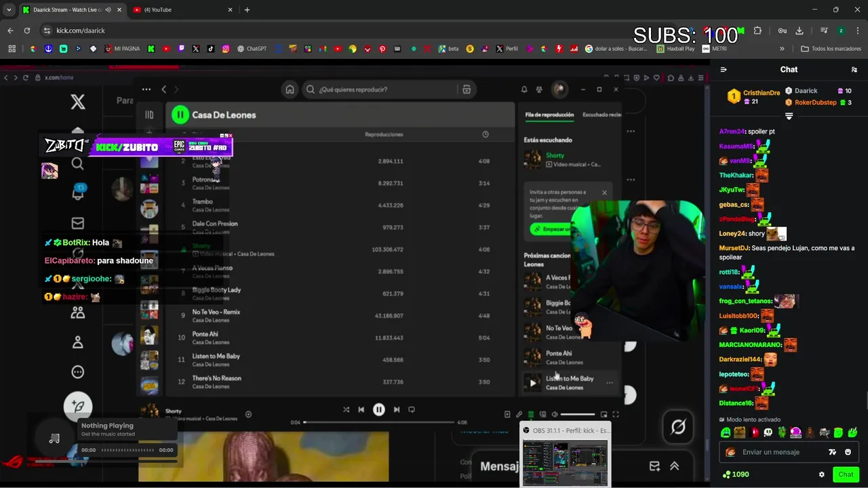
Task: Click the Spotify home icon
Action: click(290, 89)
